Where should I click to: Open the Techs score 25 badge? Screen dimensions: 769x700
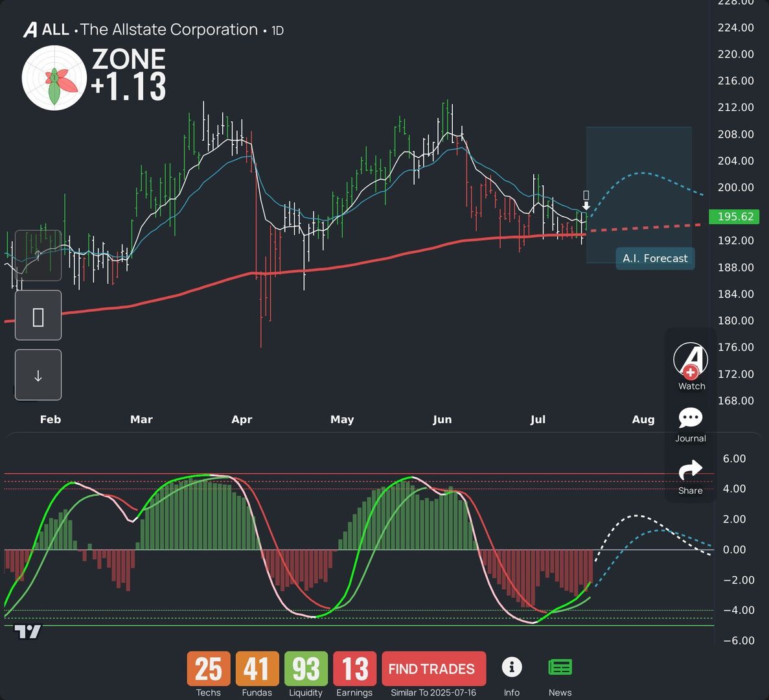209,668
